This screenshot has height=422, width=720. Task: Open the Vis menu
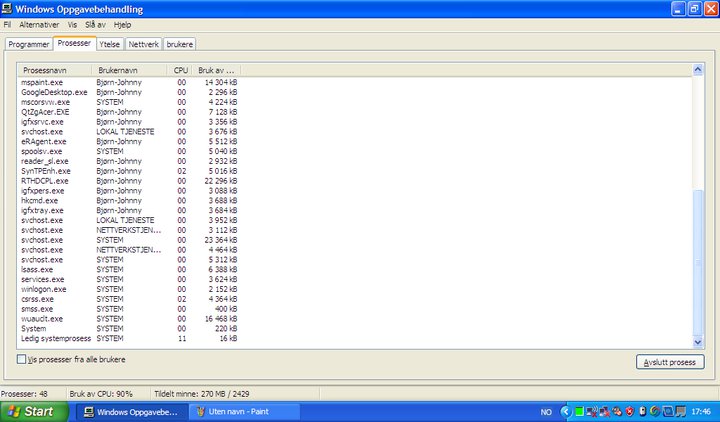[72, 25]
